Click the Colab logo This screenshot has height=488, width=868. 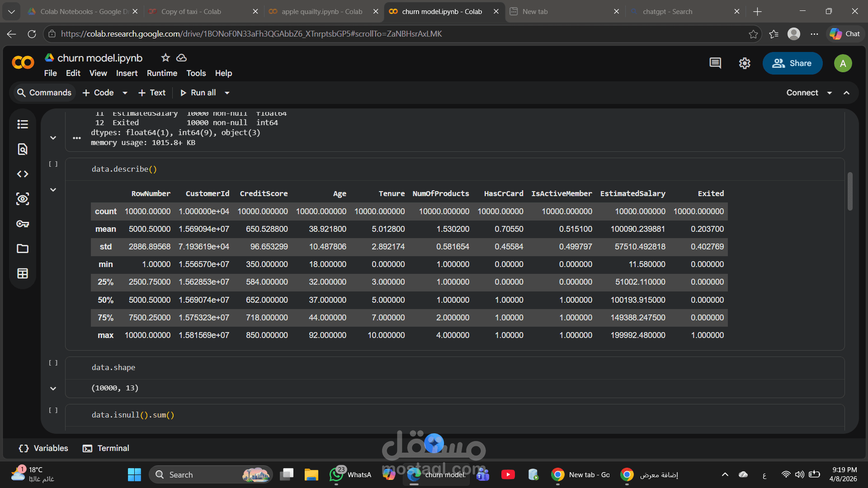click(23, 62)
